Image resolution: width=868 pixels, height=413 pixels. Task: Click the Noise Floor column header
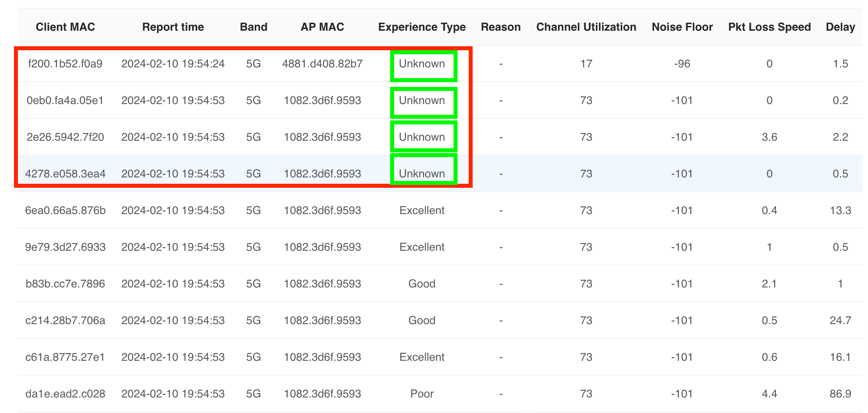pyautogui.click(x=682, y=27)
